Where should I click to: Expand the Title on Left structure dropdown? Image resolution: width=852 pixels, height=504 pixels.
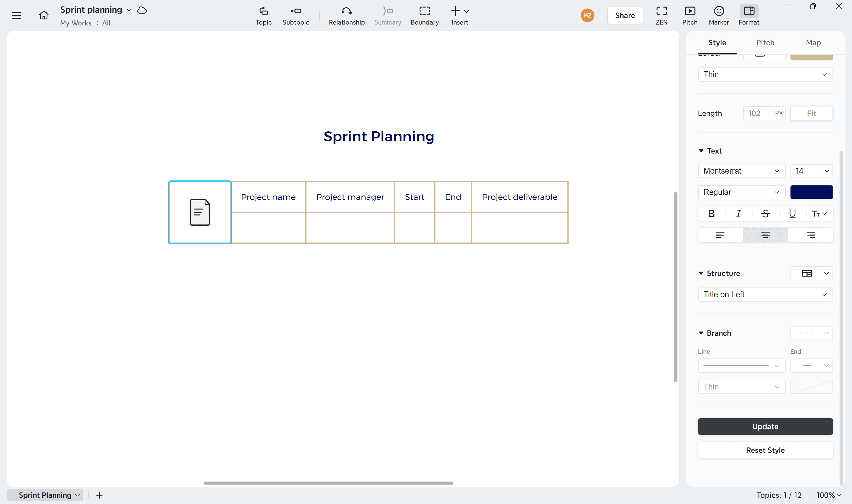765,295
